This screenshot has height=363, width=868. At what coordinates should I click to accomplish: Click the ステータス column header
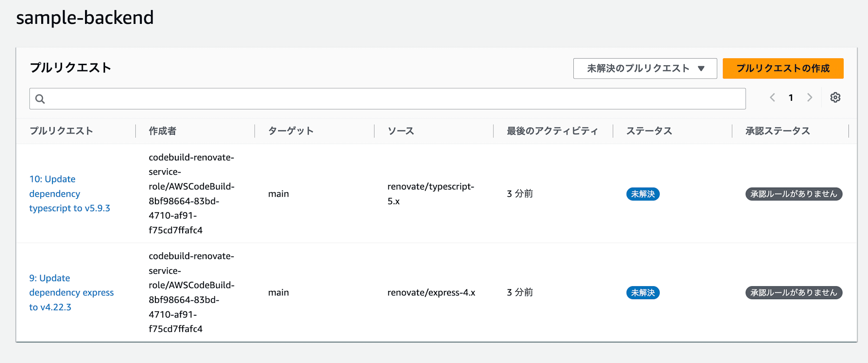point(649,131)
